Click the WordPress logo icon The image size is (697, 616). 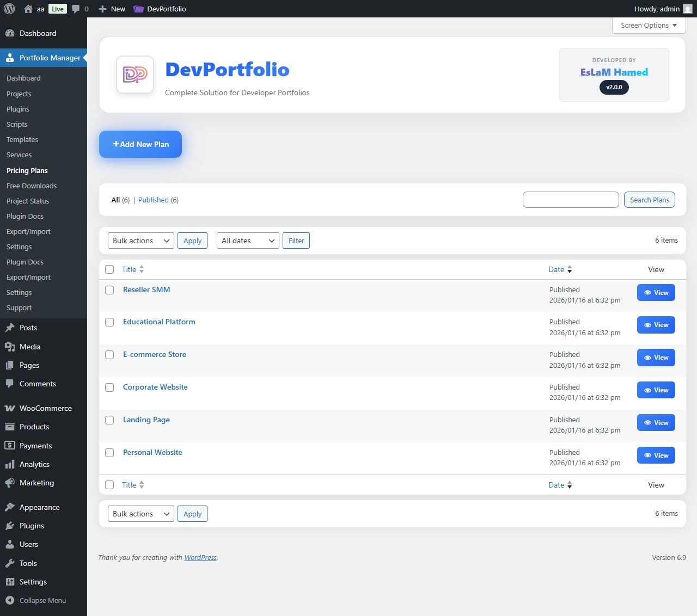pyautogui.click(x=9, y=9)
